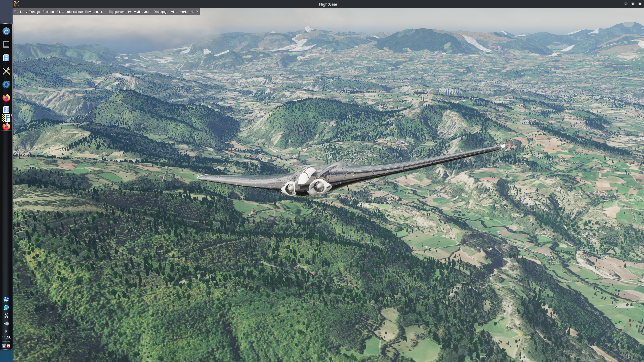Open the Environnement dropdown menu
The height and width of the screenshot is (362, 644).
(x=96, y=12)
